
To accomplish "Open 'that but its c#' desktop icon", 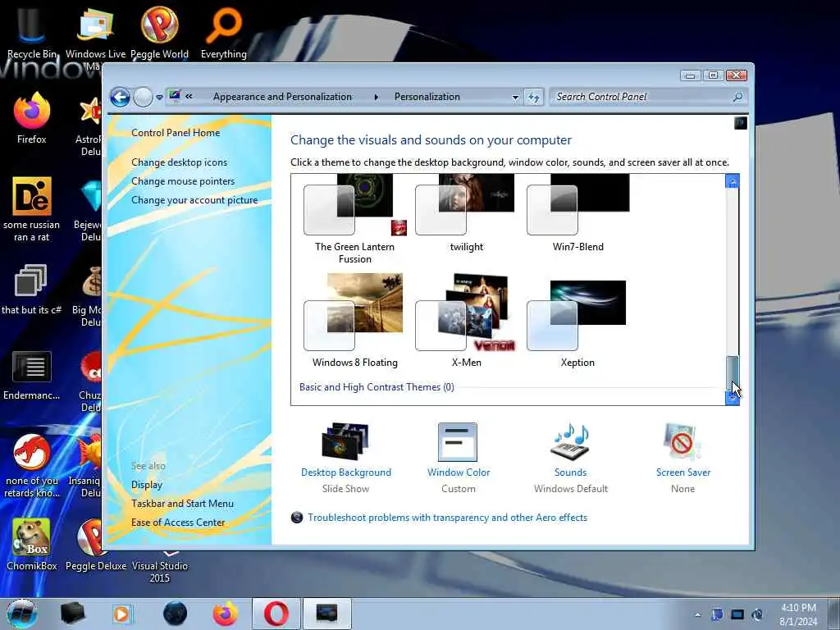I will pos(32,290).
